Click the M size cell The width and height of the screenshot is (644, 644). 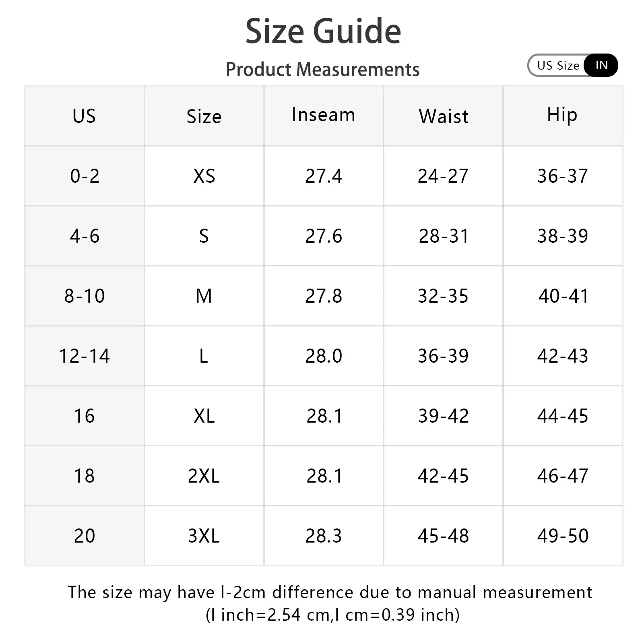coord(204,296)
